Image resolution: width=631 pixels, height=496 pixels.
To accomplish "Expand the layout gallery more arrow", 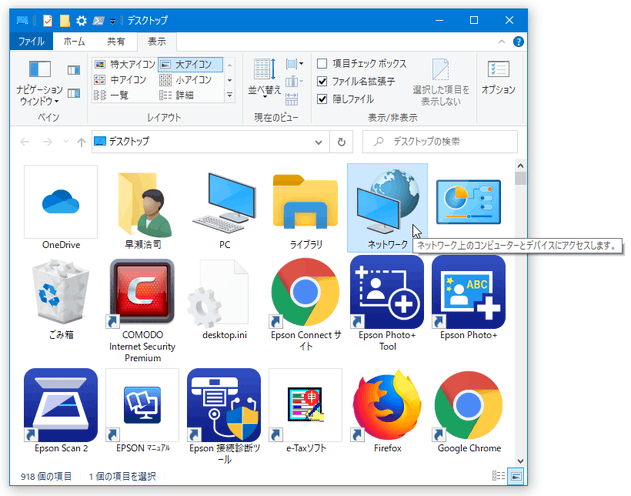I will [x=229, y=95].
